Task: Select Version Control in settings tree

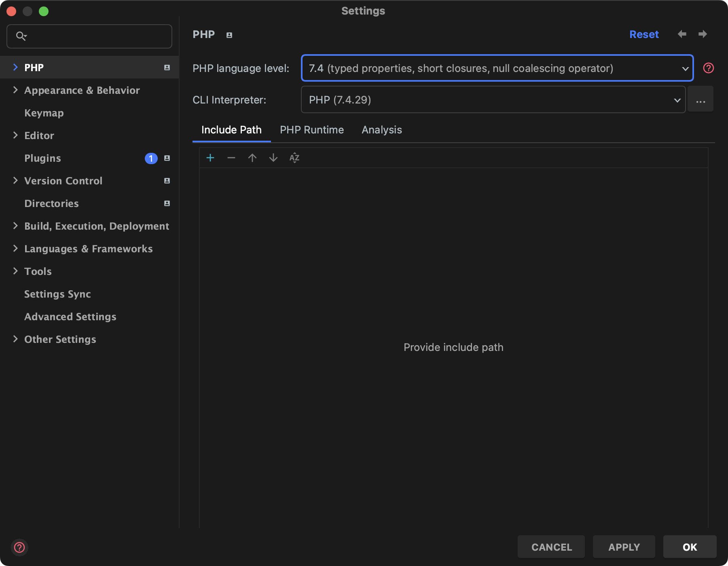Action: coord(89,181)
